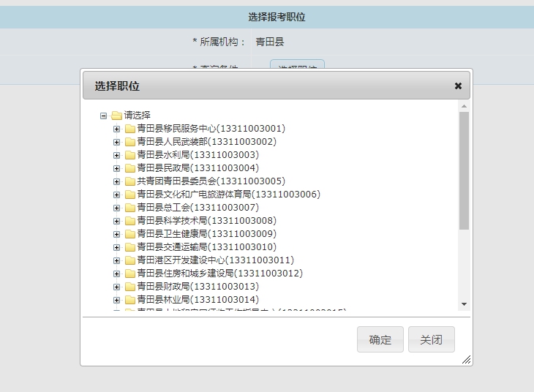Screen dimensions: 534x392
Task: Click folder icon beside 青田县林业局
Action: coord(130,300)
